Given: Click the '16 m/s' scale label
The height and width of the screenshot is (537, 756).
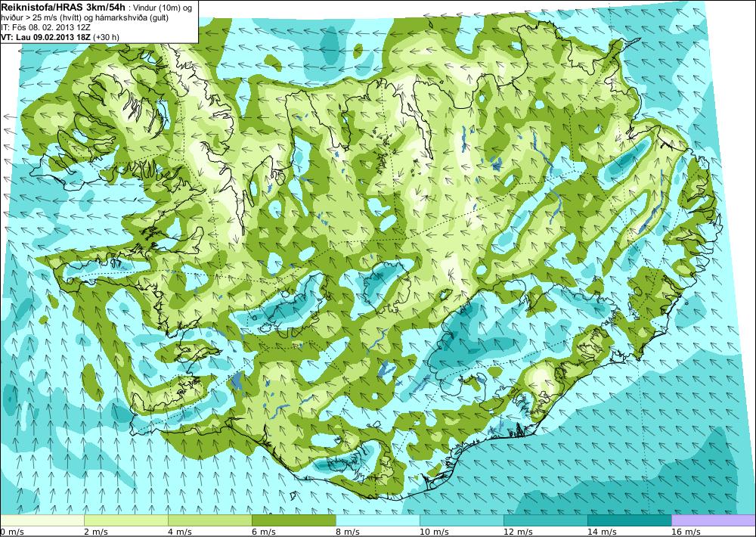Looking at the screenshot, I should coord(686,532).
